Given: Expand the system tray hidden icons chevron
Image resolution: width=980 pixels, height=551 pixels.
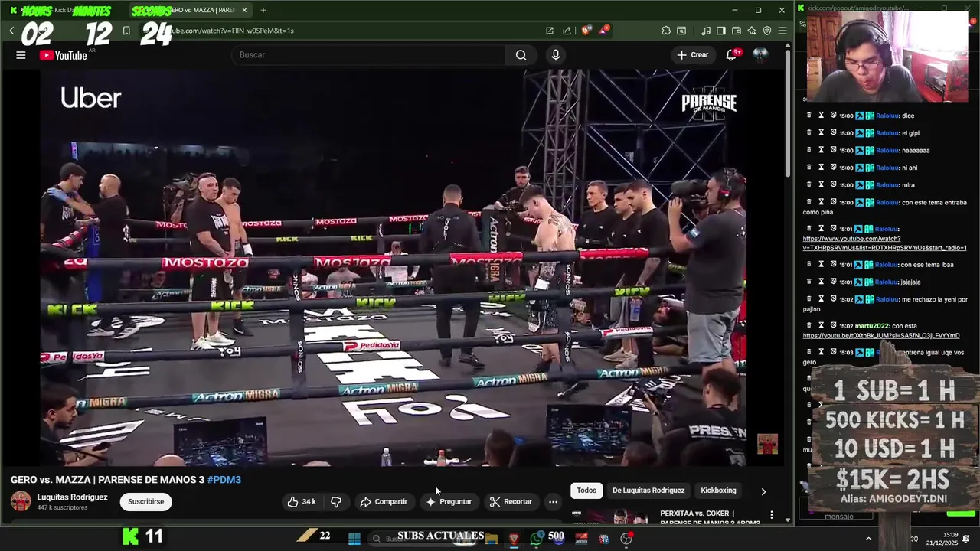Looking at the screenshot, I should 868,539.
